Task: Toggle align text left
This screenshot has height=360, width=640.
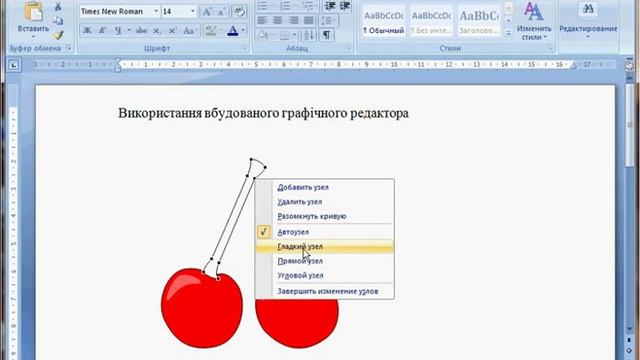Action: [x=262, y=20]
